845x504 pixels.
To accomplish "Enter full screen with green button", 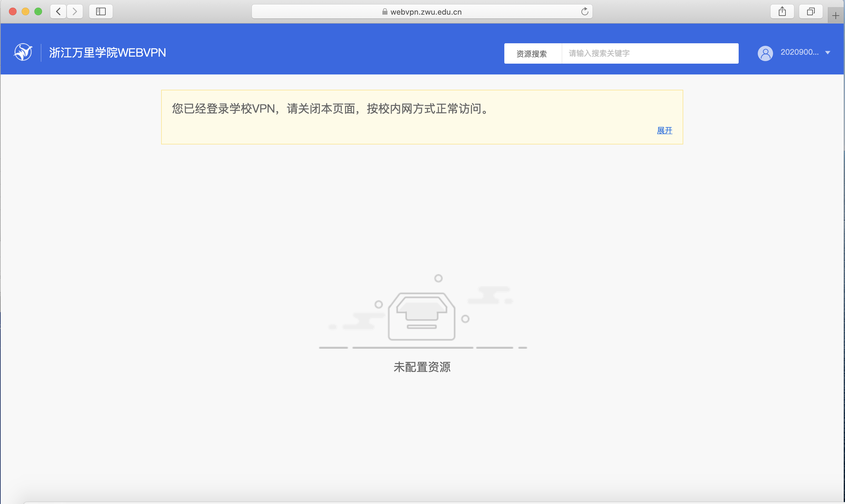I will pyautogui.click(x=39, y=11).
